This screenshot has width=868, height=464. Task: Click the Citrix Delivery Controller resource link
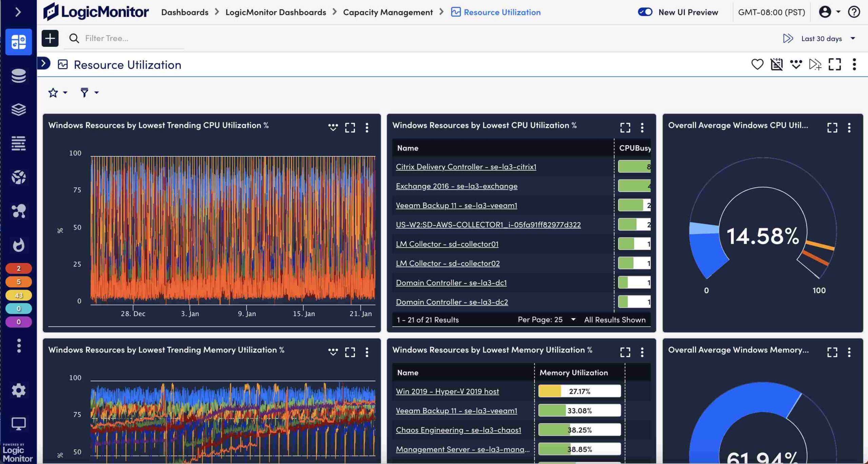click(x=466, y=167)
